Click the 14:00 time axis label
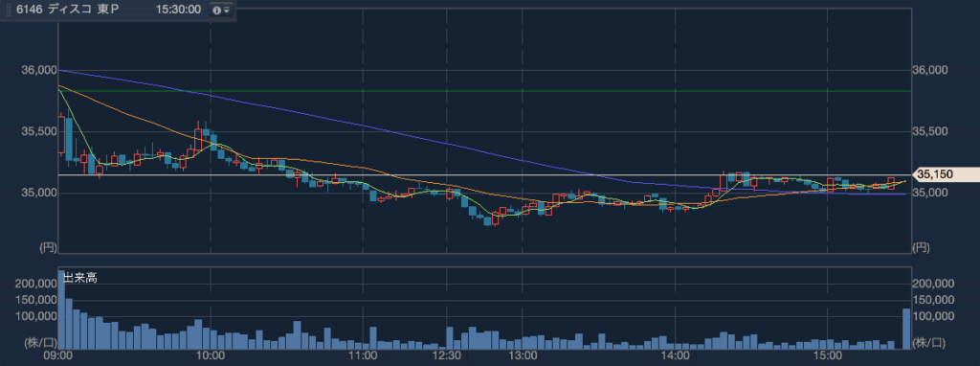 (675, 356)
